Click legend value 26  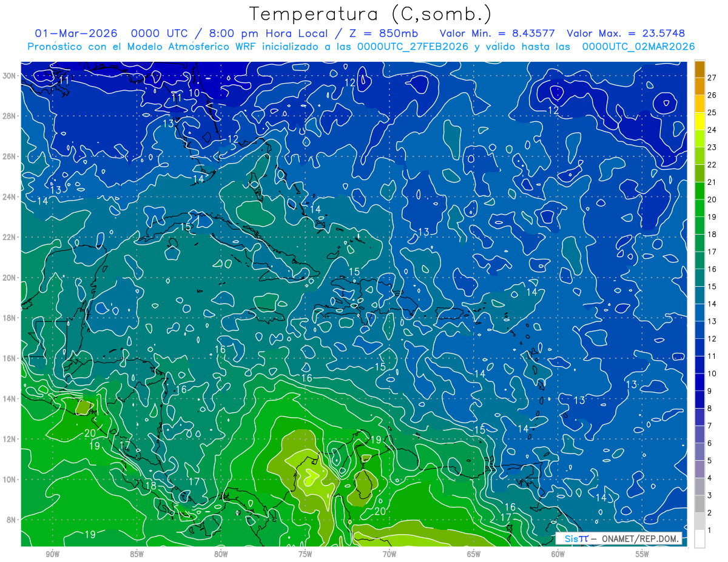coord(712,95)
